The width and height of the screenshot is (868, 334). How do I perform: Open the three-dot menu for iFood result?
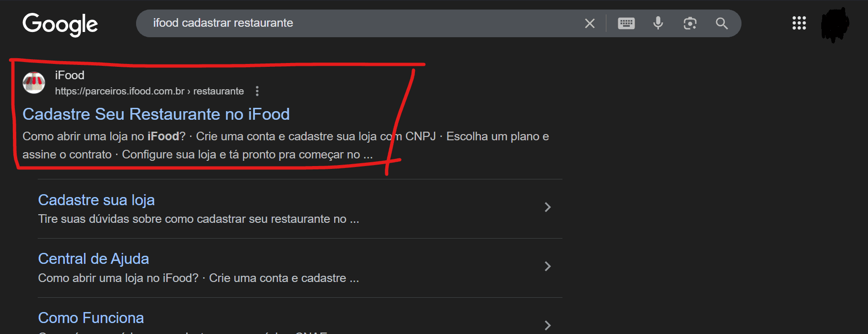[x=257, y=91]
